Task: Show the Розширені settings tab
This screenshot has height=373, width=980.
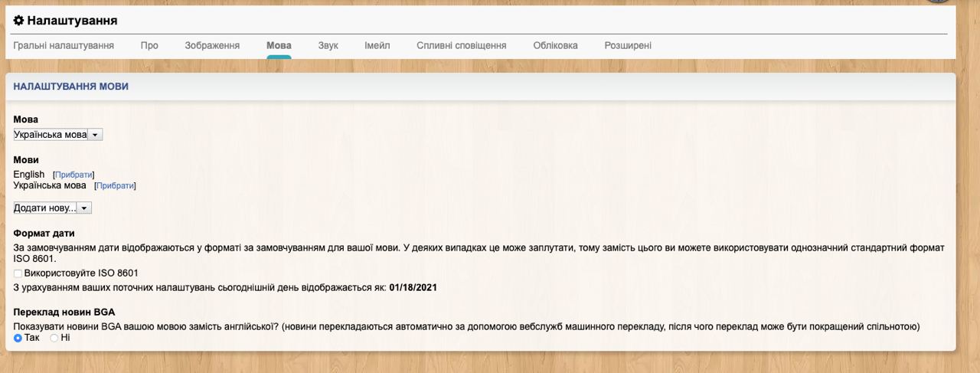Action: tap(628, 45)
